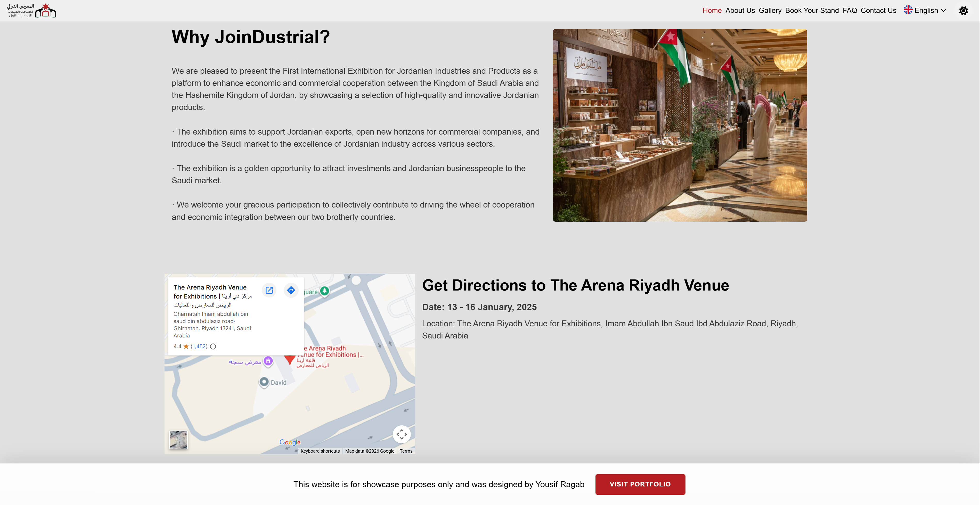Open map in new window icon

(269, 291)
